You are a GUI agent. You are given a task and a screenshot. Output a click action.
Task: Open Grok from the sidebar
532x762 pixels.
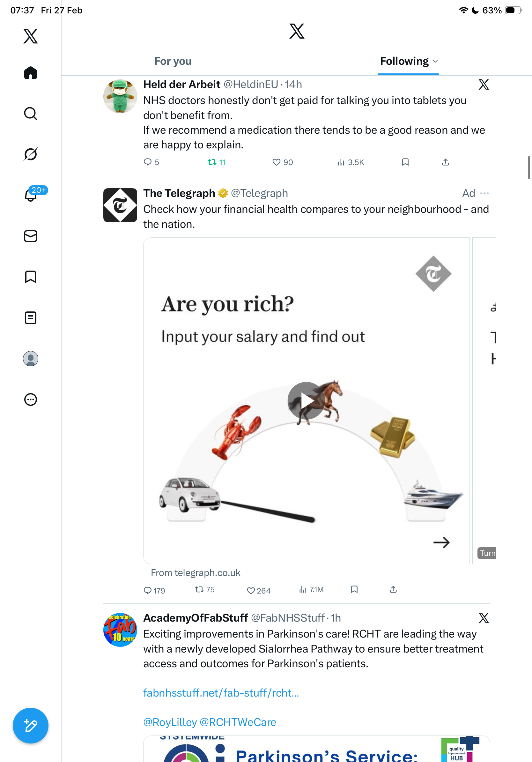click(31, 154)
